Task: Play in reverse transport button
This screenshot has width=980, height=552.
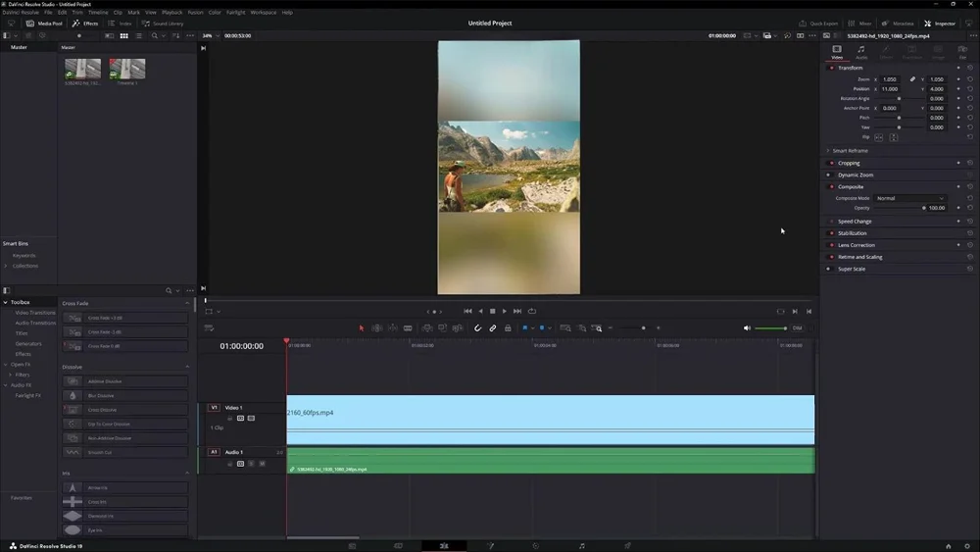Action: pyautogui.click(x=480, y=311)
